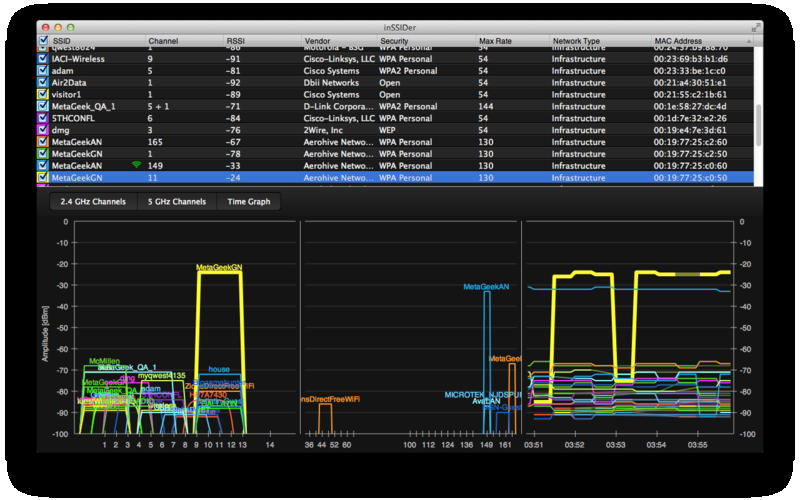Switch to the 5 GHz Channels tab
The width and height of the screenshot is (800, 500).
click(x=177, y=202)
